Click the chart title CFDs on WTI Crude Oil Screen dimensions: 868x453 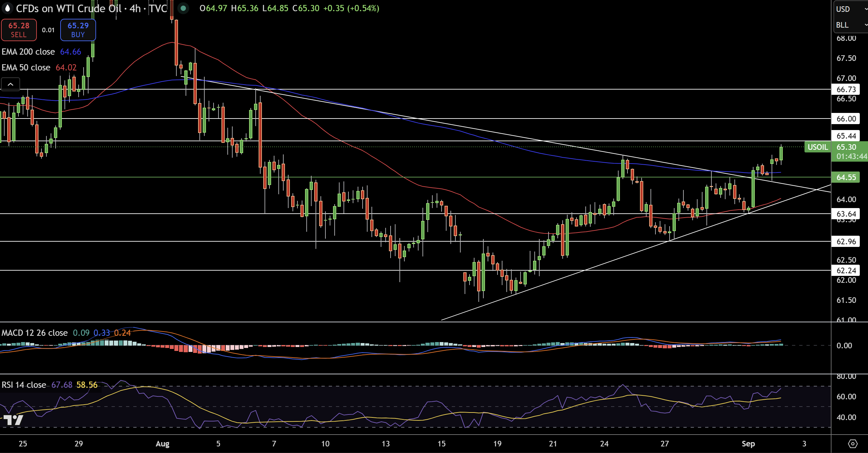coord(69,8)
